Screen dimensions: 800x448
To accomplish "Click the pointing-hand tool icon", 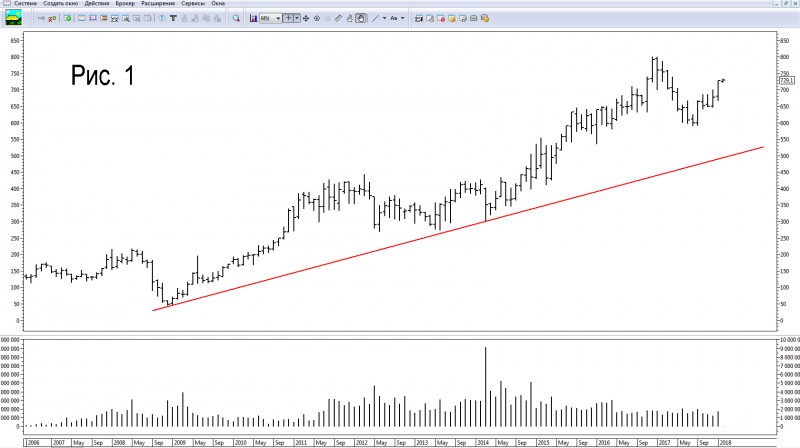I will [349, 18].
